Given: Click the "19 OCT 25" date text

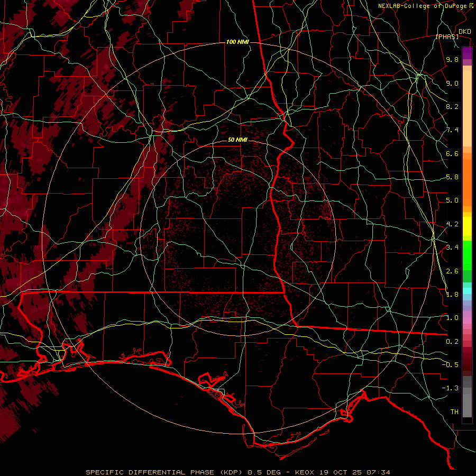Looking at the screenshot, I should (x=341, y=472).
